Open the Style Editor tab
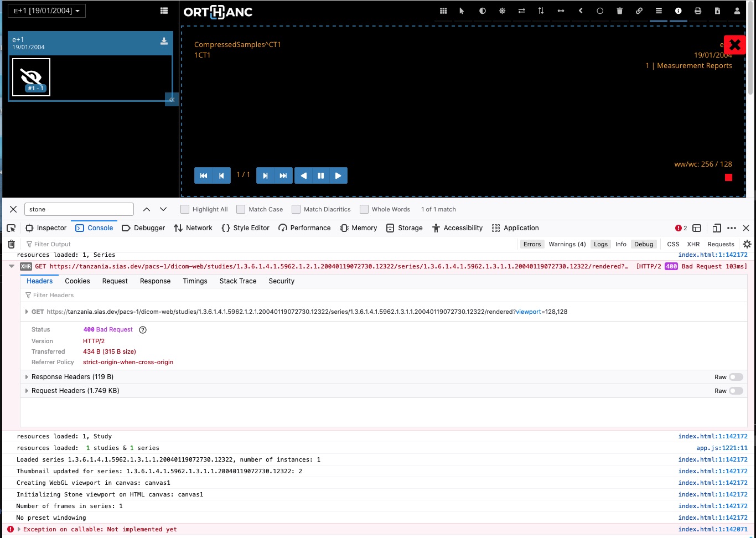Viewport: 756px width, 538px height. [x=245, y=227]
